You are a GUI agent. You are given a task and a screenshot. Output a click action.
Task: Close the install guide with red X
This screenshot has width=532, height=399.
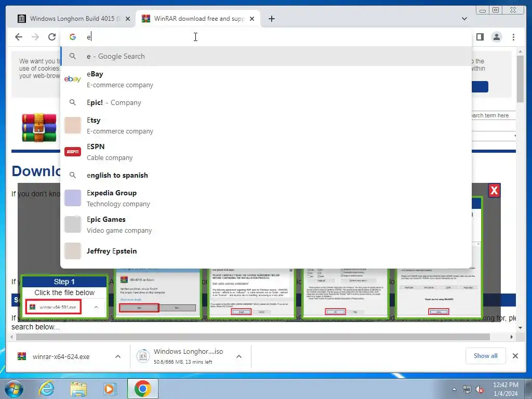click(x=494, y=190)
